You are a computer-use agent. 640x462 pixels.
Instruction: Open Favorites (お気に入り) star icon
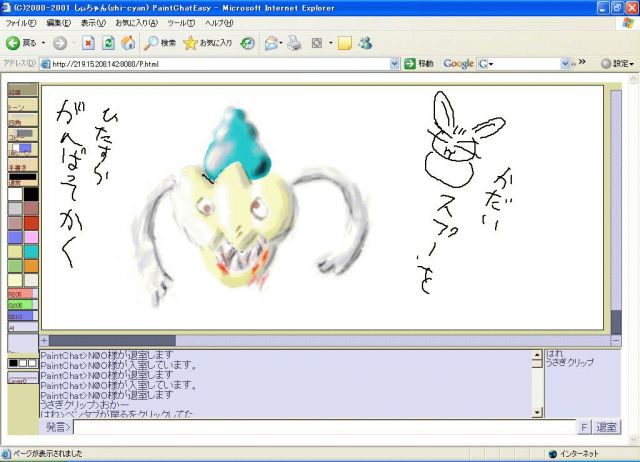pos(207,43)
